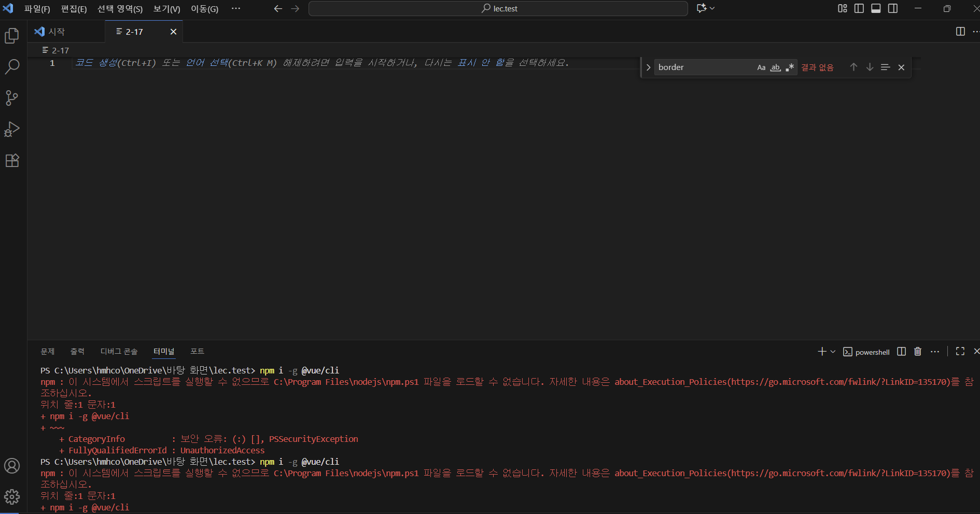
Task: Go to next find match
Action: pyautogui.click(x=870, y=67)
